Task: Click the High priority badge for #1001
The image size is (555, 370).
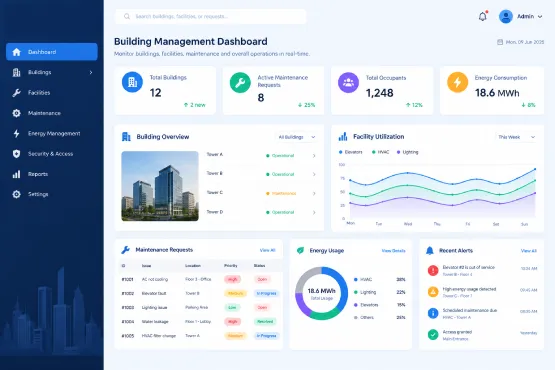Action: point(232,279)
